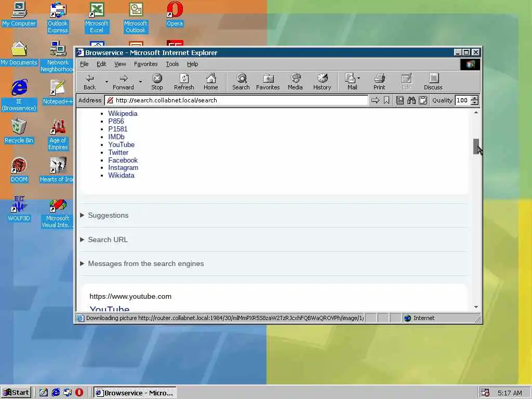532x399 pixels.
Task: Select the Opera desktop shortcut
Action: click(x=175, y=14)
